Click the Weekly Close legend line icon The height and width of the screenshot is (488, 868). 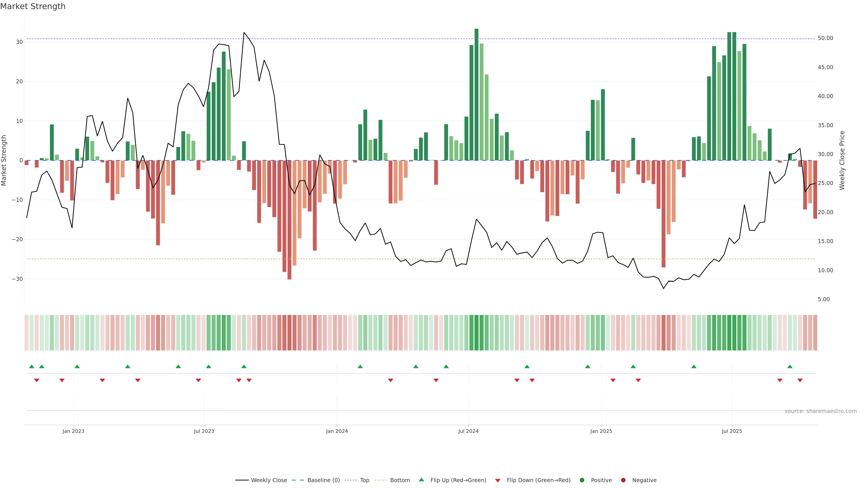242,480
